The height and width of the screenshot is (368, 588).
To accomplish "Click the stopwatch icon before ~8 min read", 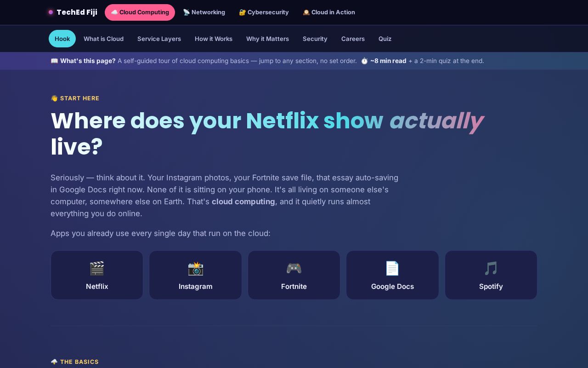I will coord(364,61).
